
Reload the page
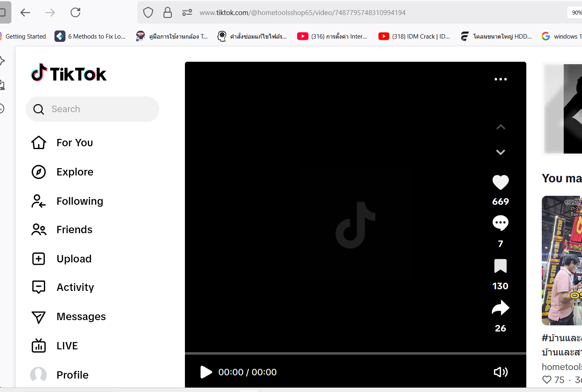click(75, 13)
